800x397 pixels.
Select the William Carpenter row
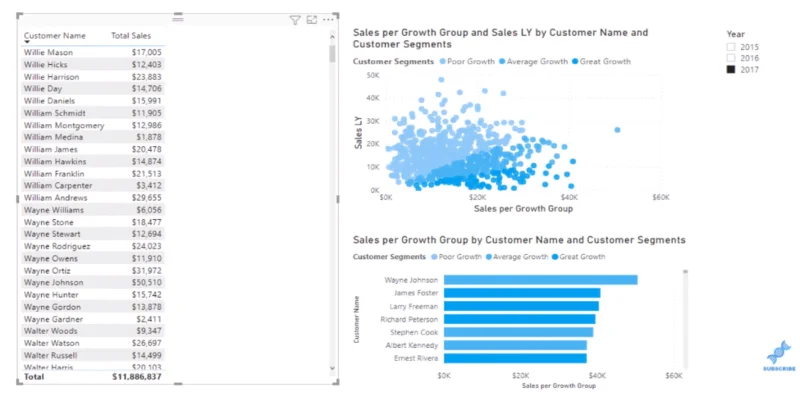93,186
